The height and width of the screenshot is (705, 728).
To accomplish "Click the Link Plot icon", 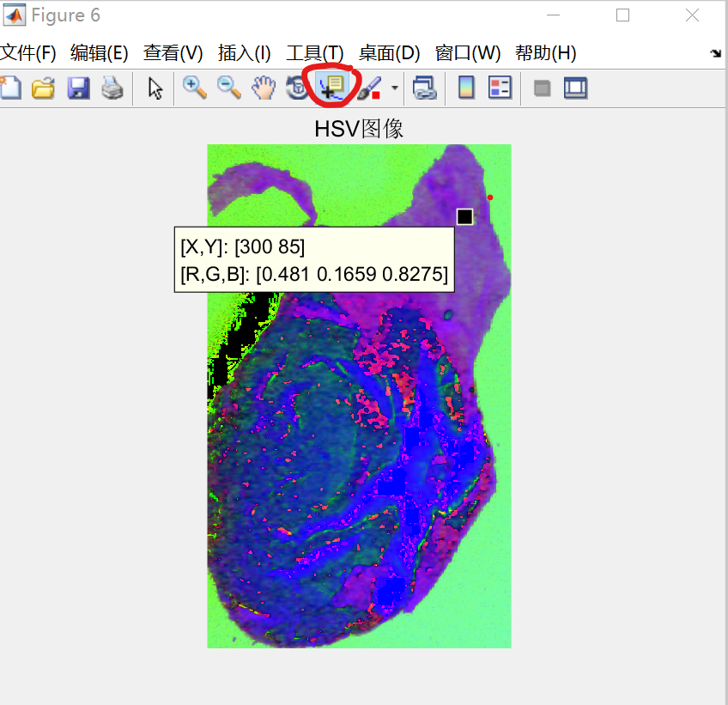I will click(x=424, y=87).
